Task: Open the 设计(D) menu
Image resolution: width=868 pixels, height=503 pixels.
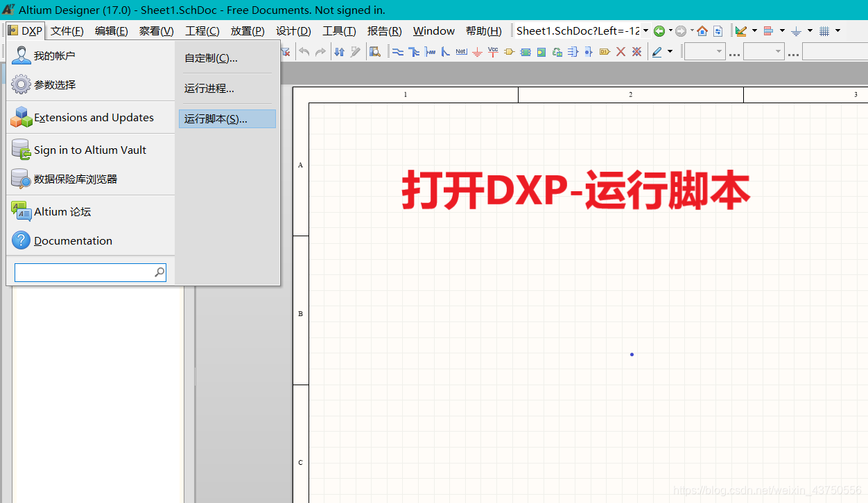Action: pyautogui.click(x=293, y=30)
